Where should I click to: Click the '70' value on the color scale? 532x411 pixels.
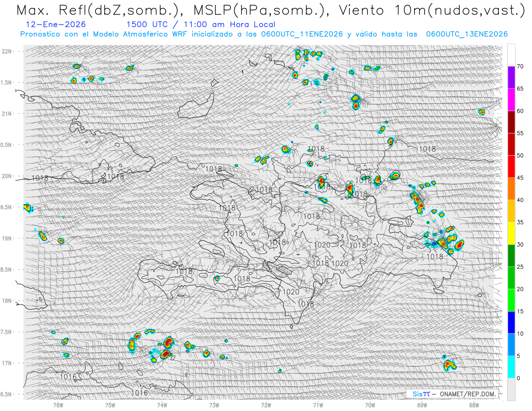pos(520,67)
